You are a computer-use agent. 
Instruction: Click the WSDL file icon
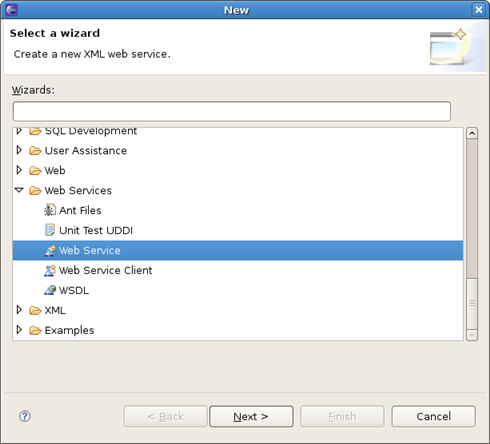(50, 290)
